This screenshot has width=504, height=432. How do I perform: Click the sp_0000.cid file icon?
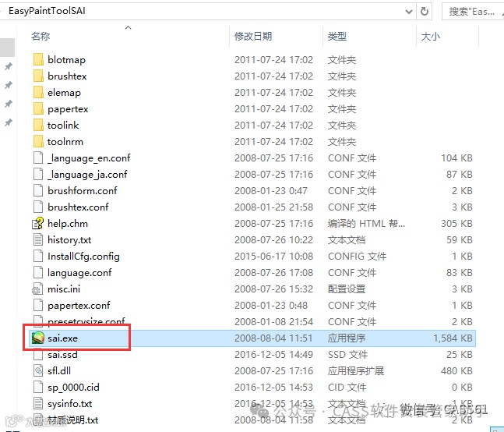[38, 387]
